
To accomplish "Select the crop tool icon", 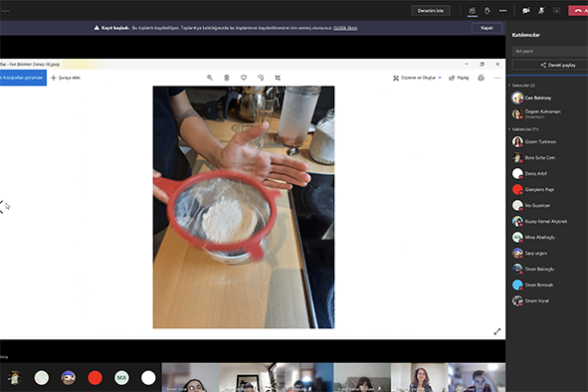I will (278, 78).
